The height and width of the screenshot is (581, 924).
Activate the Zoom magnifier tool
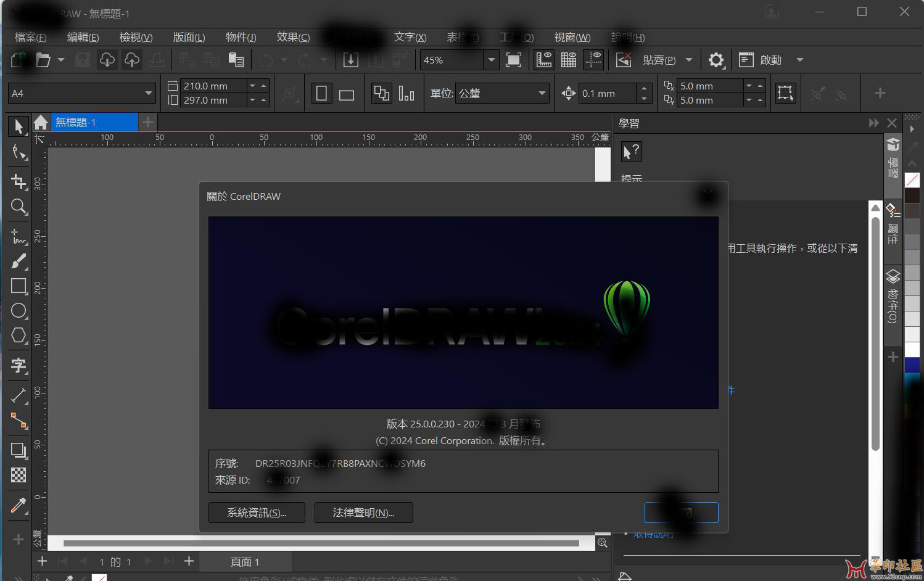(19, 207)
